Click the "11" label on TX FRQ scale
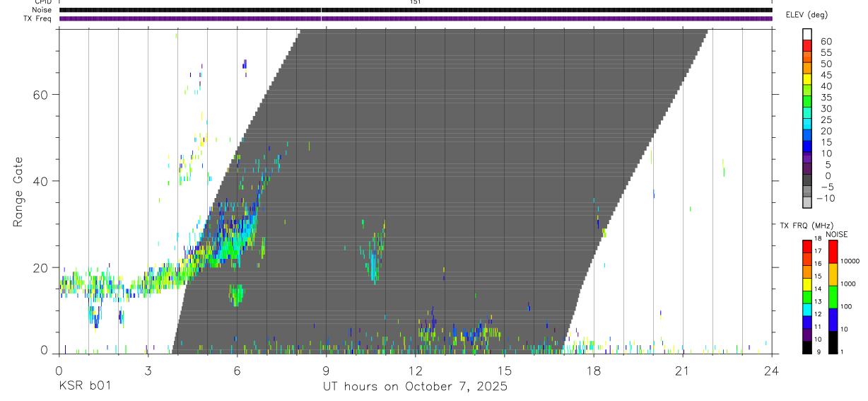The height and width of the screenshot is (401, 868). click(819, 327)
